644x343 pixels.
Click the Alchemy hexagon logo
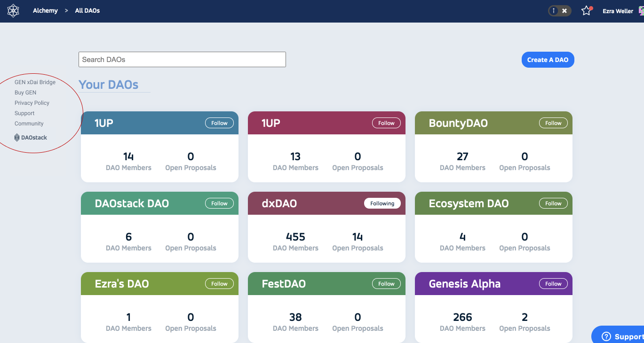(x=13, y=10)
